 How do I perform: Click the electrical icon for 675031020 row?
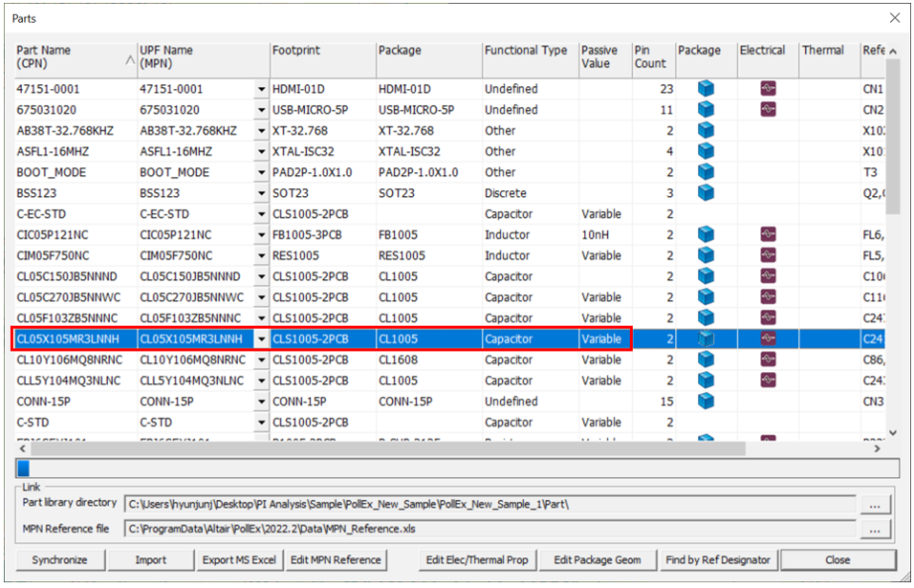[x=767, y=110]
